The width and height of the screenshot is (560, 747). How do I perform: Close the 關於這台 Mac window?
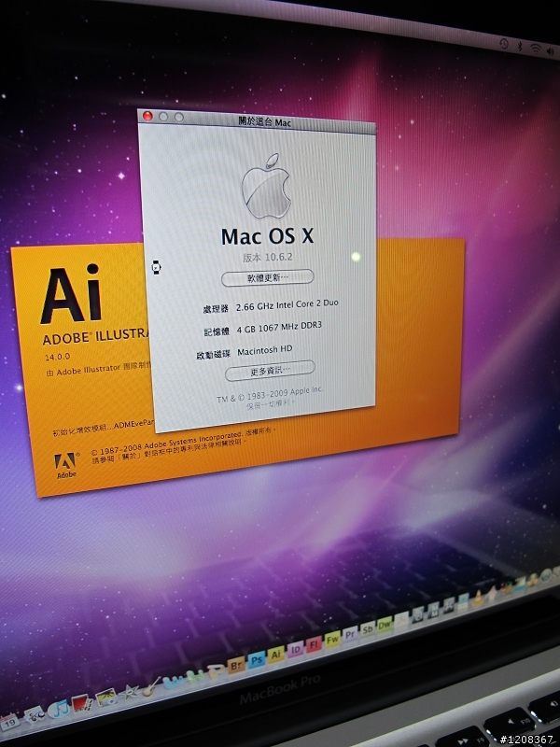(147, 116)
